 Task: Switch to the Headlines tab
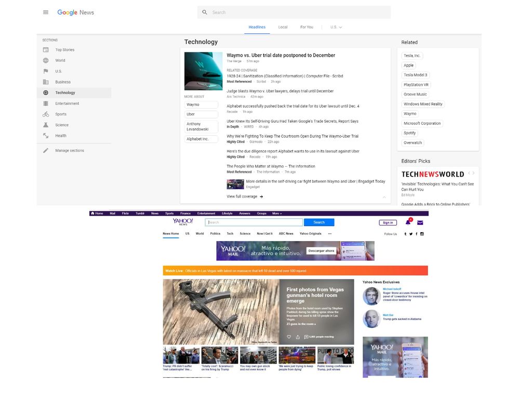257,27
